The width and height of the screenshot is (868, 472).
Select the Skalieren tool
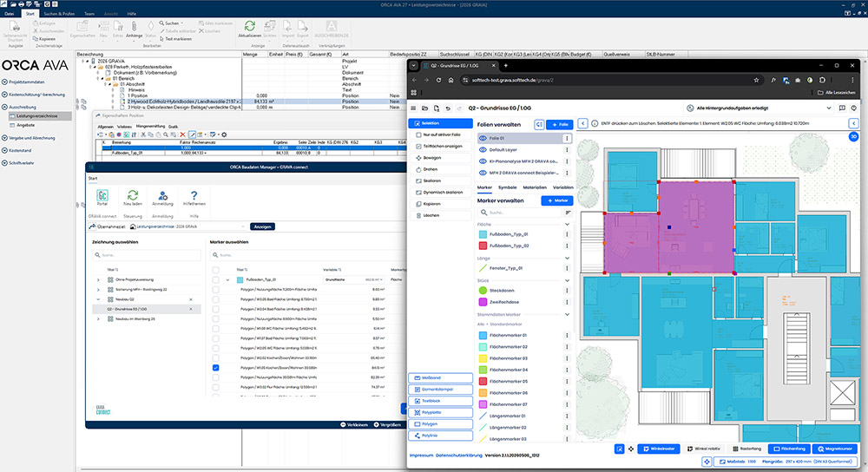point(440,181)
